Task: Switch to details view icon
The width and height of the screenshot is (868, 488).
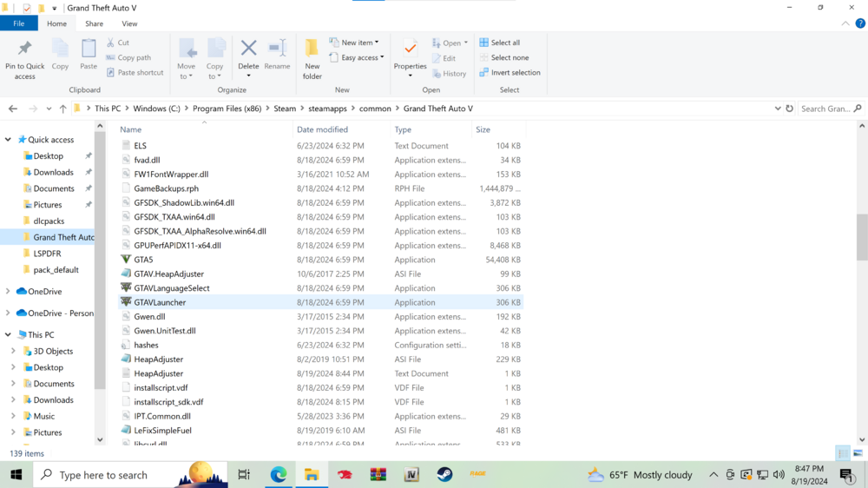Action: click(843, 453)
